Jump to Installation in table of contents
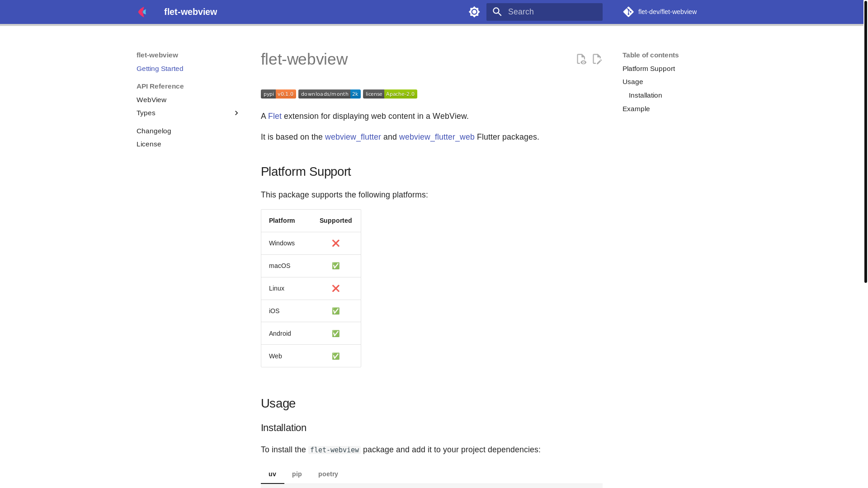This screenshot has height=488, width=868. pyautogui.click(x=645, y=95)
